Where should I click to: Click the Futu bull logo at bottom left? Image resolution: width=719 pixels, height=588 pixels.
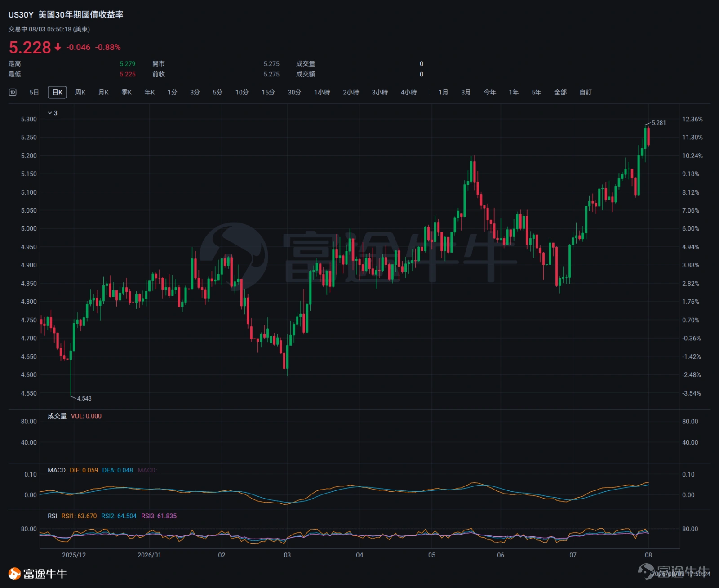click(14, 574)
